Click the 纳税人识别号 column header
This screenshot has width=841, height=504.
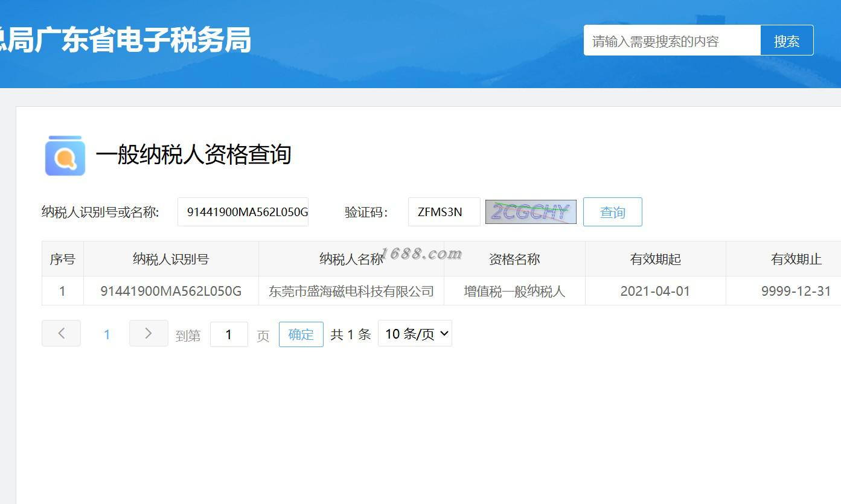pyautogui.click(x=171, y=259)
